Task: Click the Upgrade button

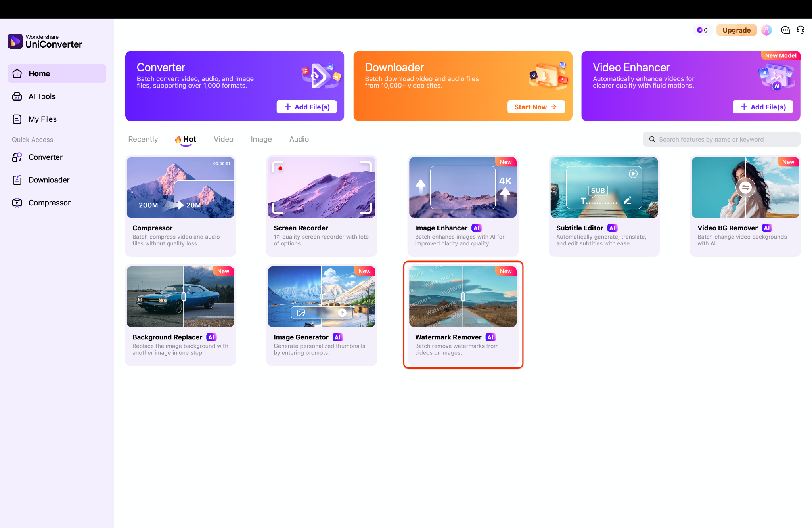Action: tap(736, 30)
